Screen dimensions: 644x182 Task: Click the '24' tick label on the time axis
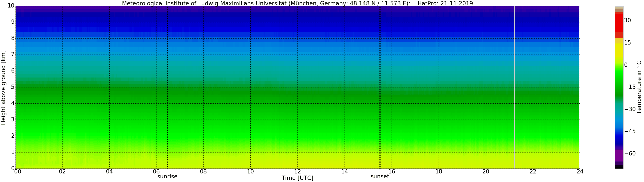(x=580, y=172)
